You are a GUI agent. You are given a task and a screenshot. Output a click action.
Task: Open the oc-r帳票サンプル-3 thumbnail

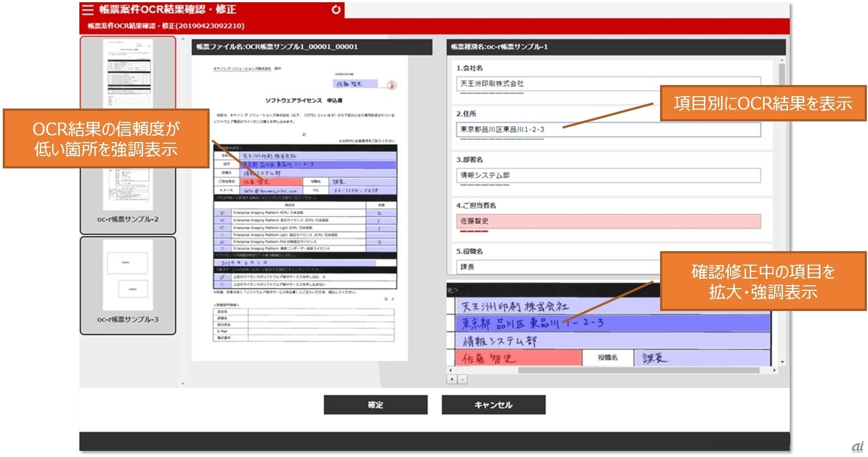[x=128, y=285]
